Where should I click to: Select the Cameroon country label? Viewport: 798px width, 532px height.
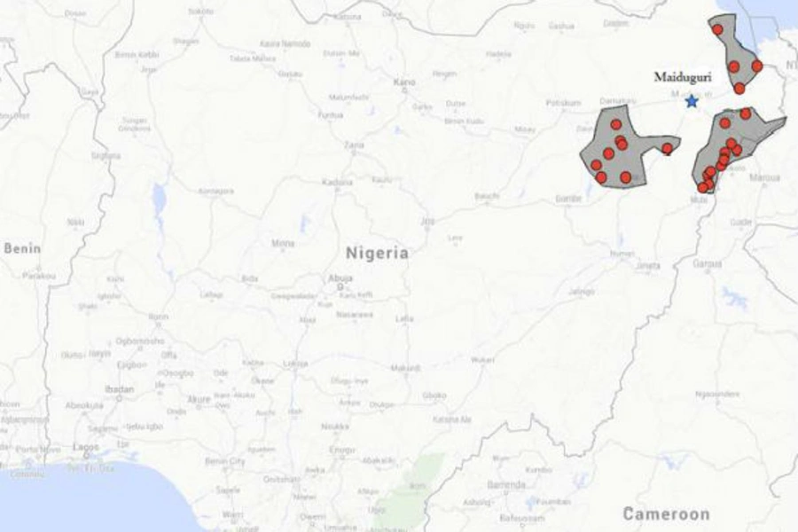click(x=666, y=513)
